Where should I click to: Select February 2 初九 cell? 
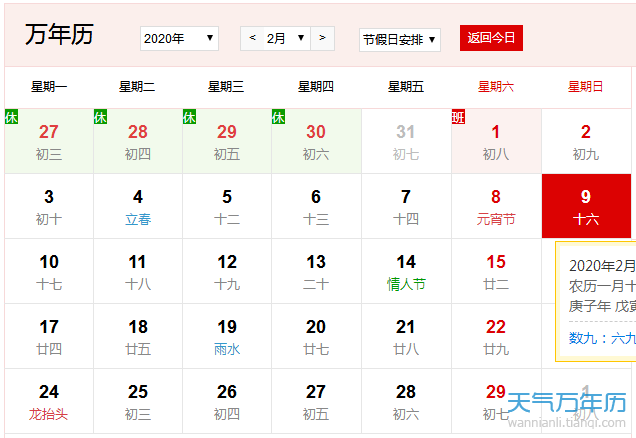(x=586, y=141)
